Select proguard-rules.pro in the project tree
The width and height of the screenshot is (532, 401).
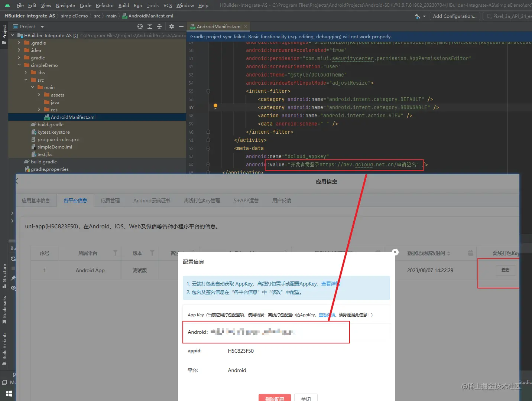58,139
